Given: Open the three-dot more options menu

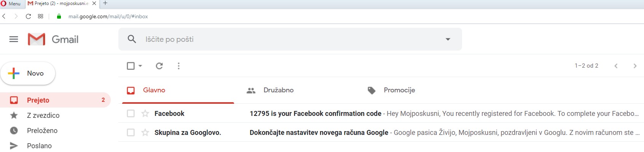Looking at the screenshot, I should click(x=179, y=66).
